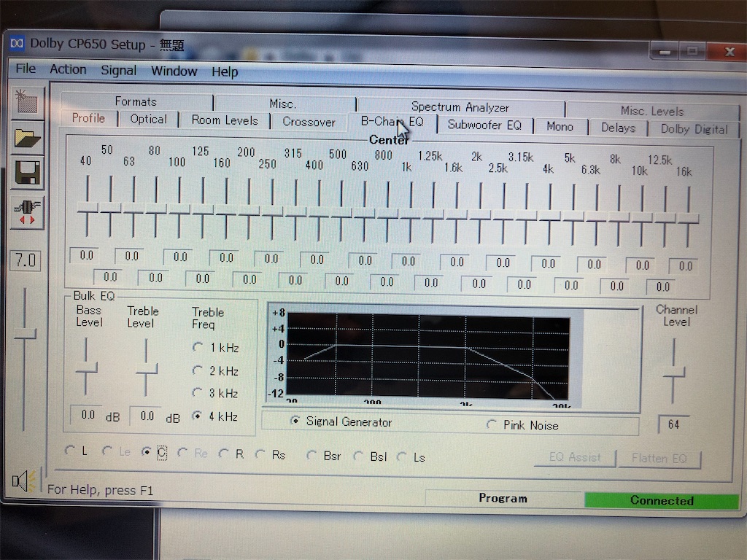Open the Signal menu
This screenshot has height=560, width=747.
click(x=119, y=71)
